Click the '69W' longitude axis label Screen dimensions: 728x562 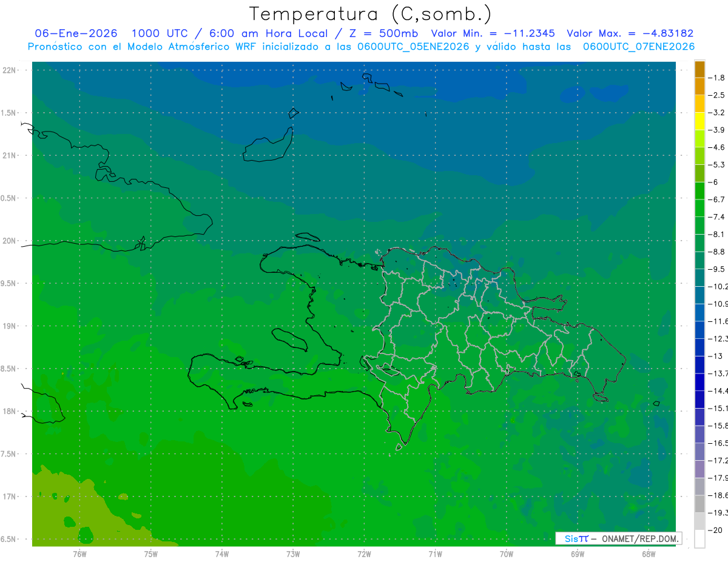click(578, 554)
